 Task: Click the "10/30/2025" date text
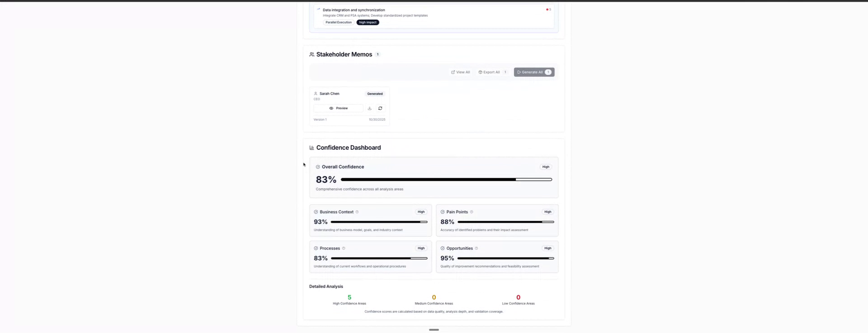point(377,119)
